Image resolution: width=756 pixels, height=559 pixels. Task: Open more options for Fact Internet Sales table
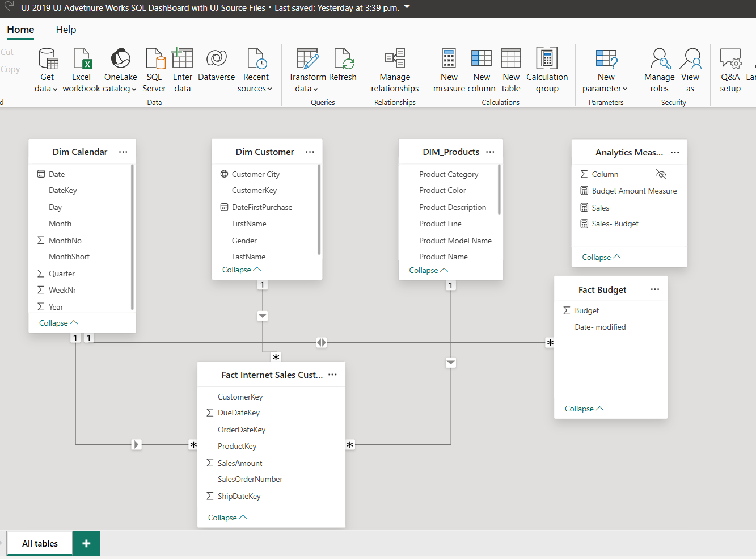pos(332,375)
